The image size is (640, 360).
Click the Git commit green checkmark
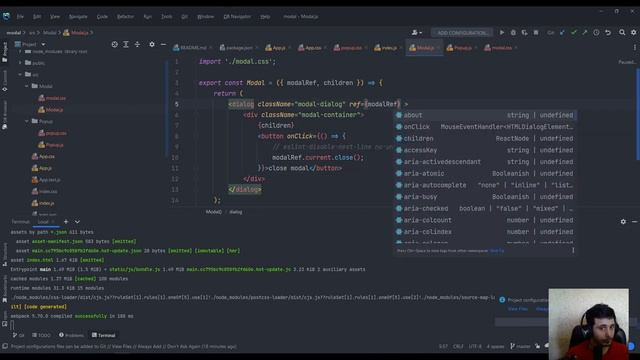[x=574, y=32]
